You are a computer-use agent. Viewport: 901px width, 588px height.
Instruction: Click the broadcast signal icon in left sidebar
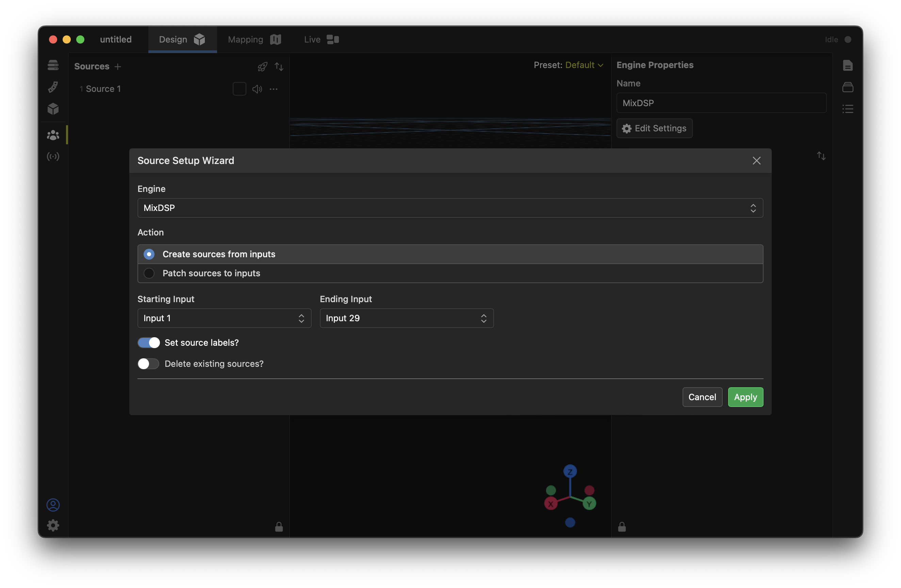coord(53,157)
